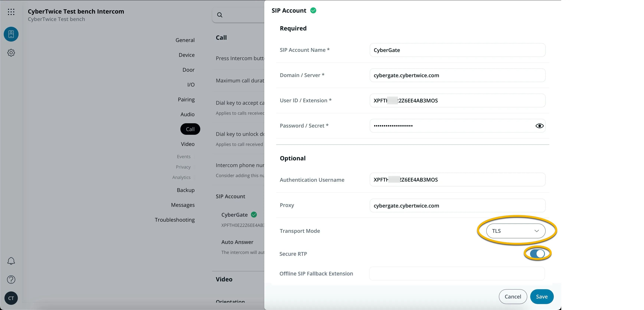The width and height of the screenshot is (644, 310).
Task: Click green check beside CyberGate account
Action: pos(254,215)
